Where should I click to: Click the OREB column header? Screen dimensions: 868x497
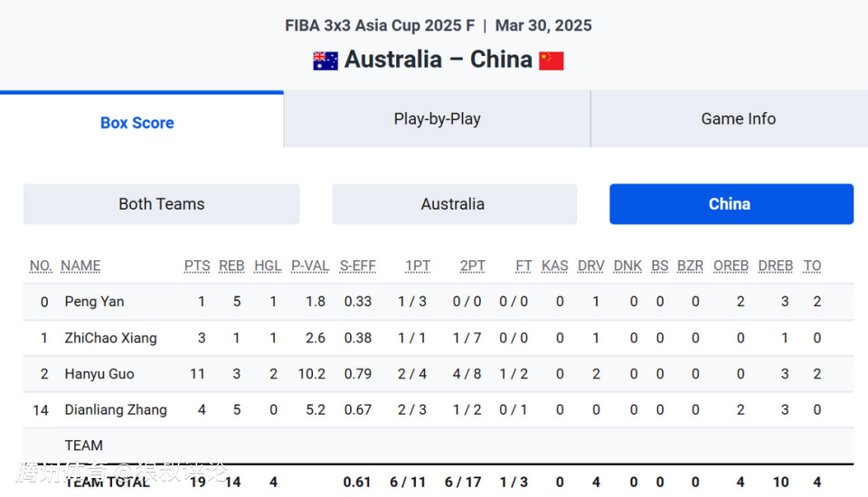(731, 266)
